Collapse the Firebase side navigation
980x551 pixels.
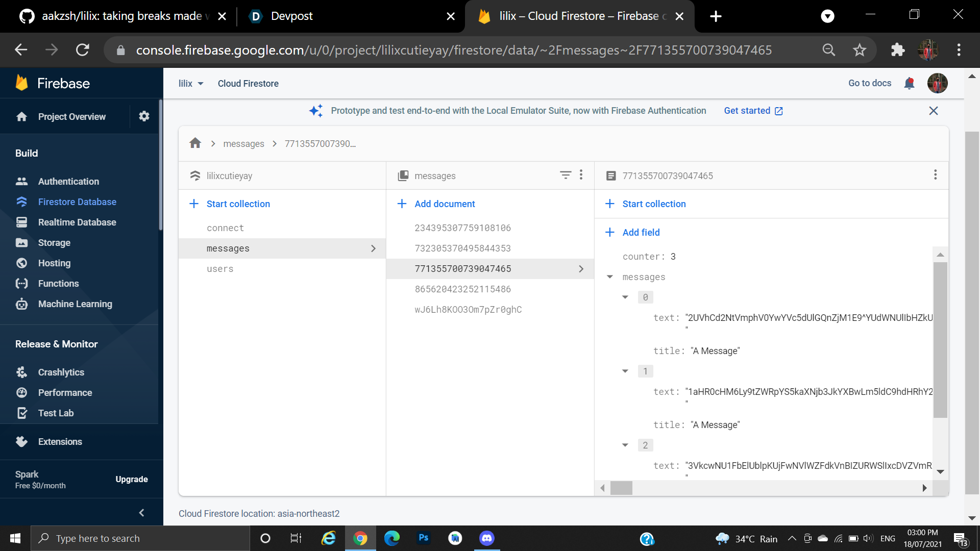(141, 513)
